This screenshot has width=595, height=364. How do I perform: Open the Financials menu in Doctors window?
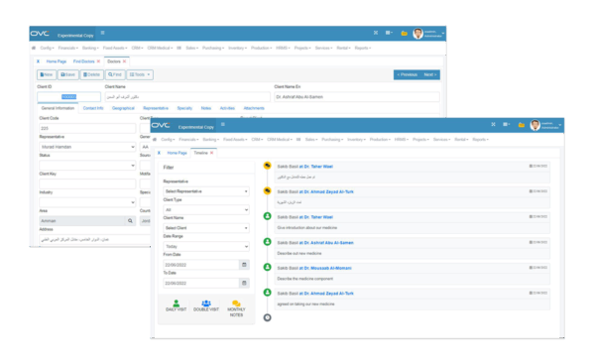pyautogui.click(x=67, y=48)
